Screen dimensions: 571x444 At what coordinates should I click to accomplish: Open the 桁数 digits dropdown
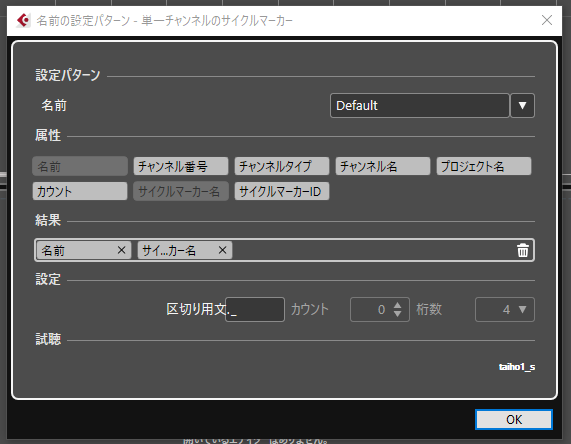click(505, 310)
